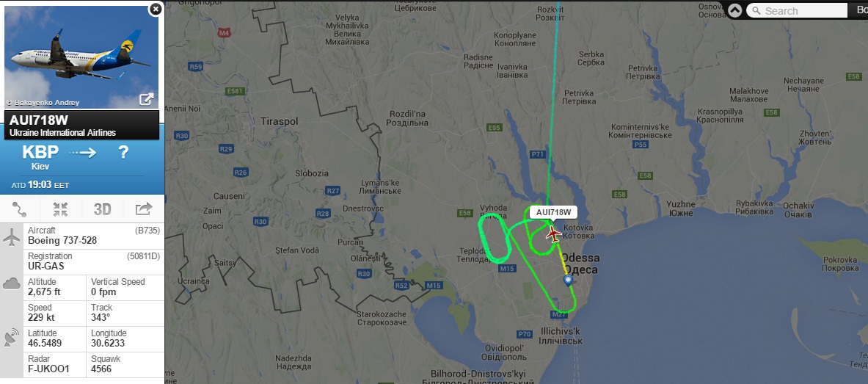Close the AUI718W flight info panel
This screenshot has height=384, width=868.
coord(156,9)
